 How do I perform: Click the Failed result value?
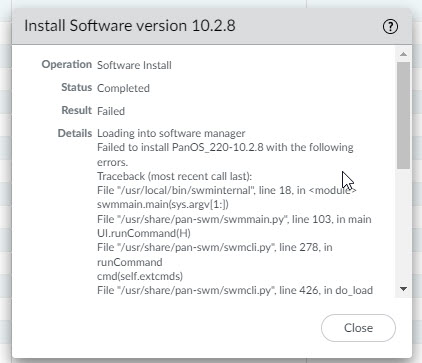point(111,111)
